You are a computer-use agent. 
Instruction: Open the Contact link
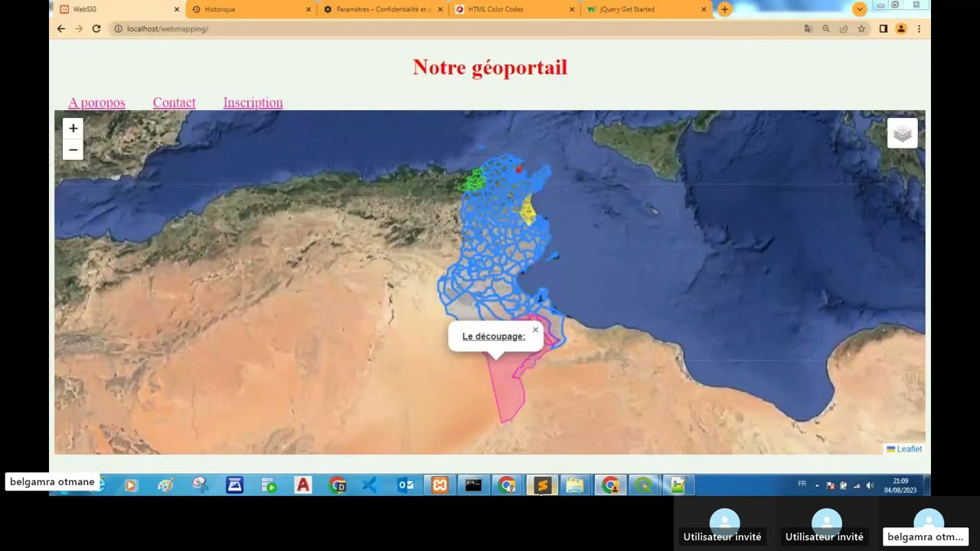[x=174, y=103]
